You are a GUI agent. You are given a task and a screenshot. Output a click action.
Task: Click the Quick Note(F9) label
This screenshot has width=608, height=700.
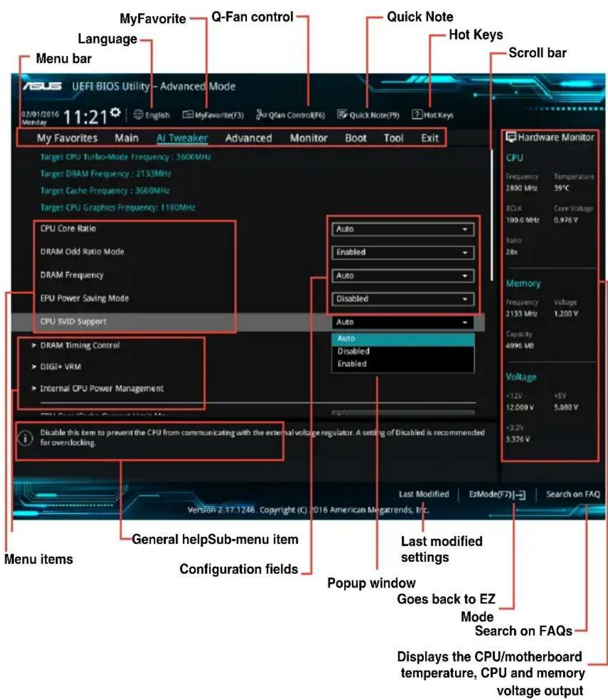click(374, 115)
